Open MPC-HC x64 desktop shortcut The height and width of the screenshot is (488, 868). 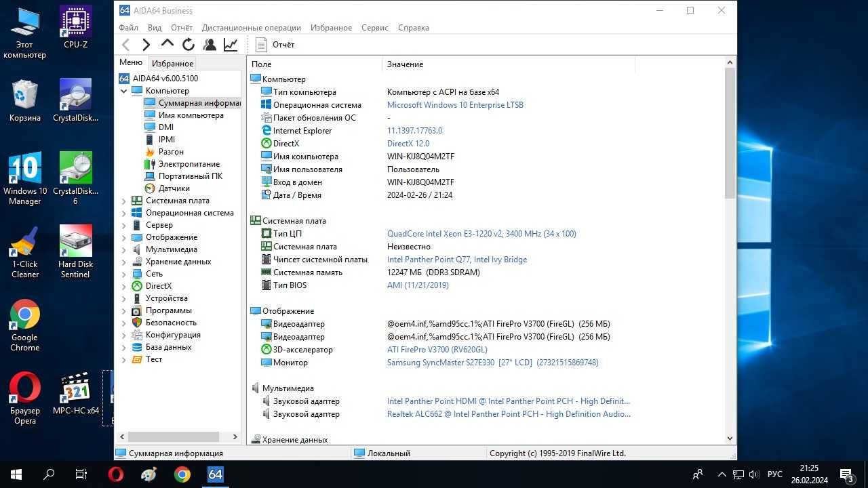tap(76, 393)
